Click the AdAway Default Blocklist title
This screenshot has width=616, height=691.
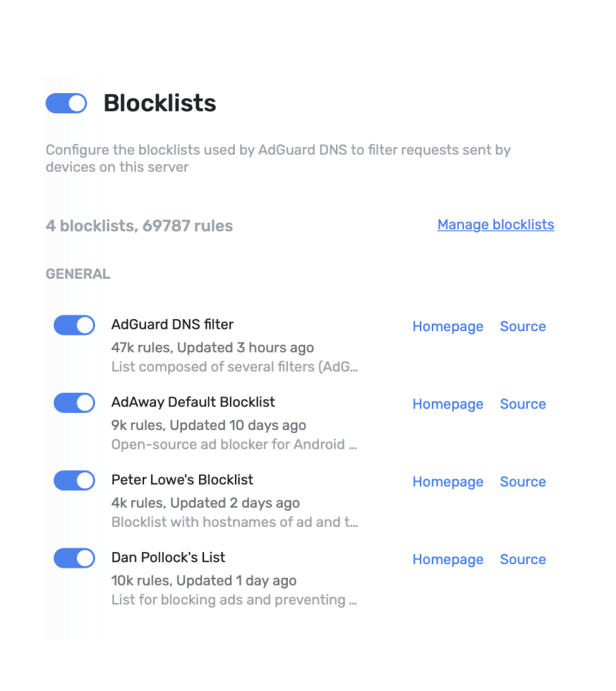coord(193,402)
